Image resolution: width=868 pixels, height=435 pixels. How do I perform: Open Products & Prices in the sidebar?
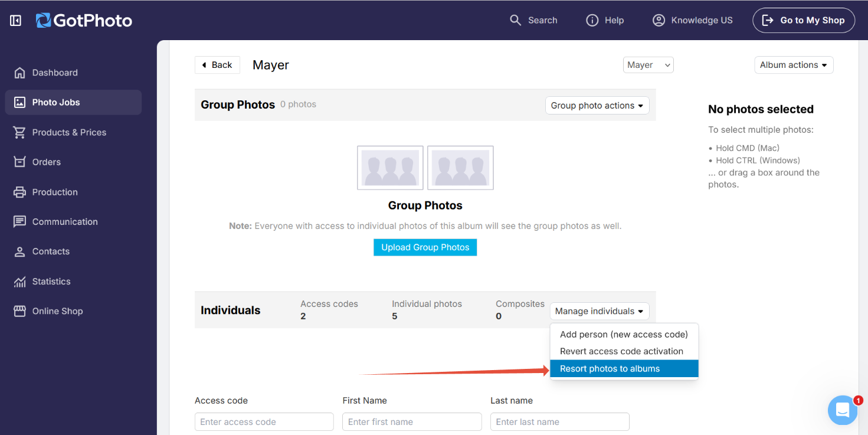[x=73, y=132]
